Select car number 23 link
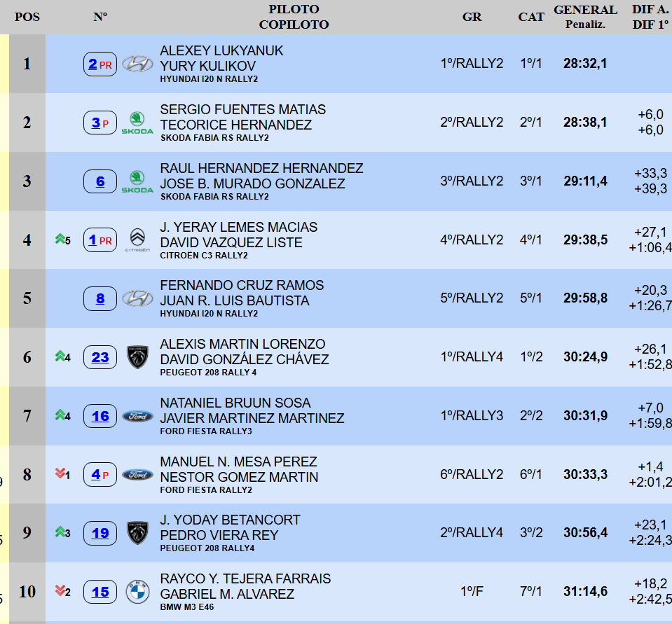 [x=100, y=358]
